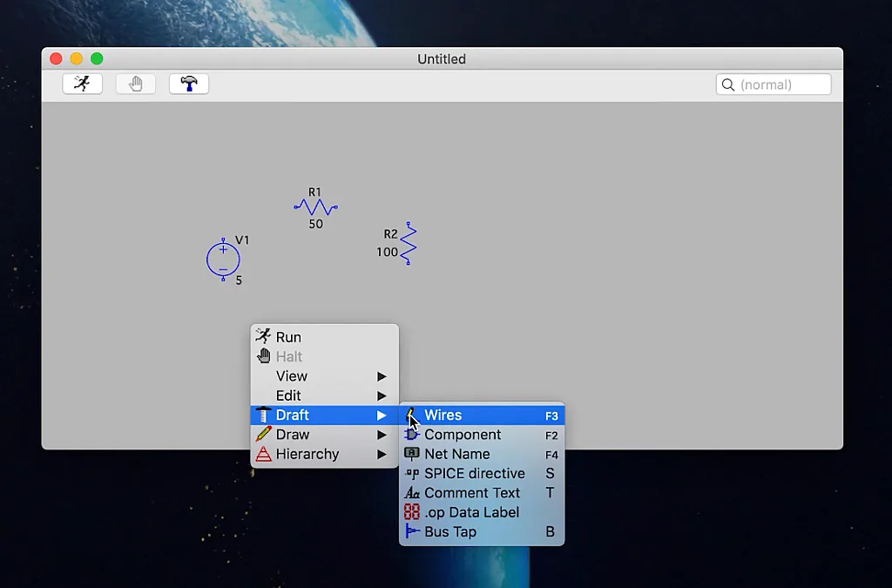892x588 pixels.
Task: Click the Halt hand toolbar button
Action: 136,84
